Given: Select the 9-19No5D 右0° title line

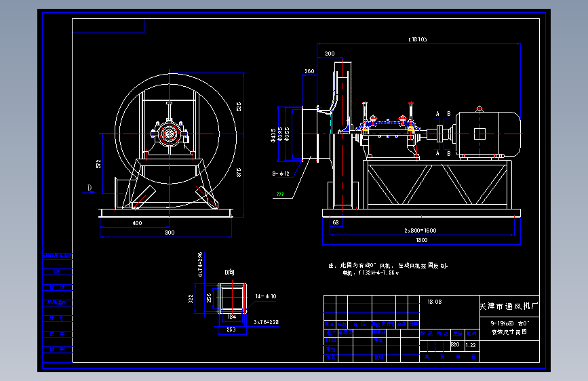Looking at the screenshot, I should (x=509, y=323).
